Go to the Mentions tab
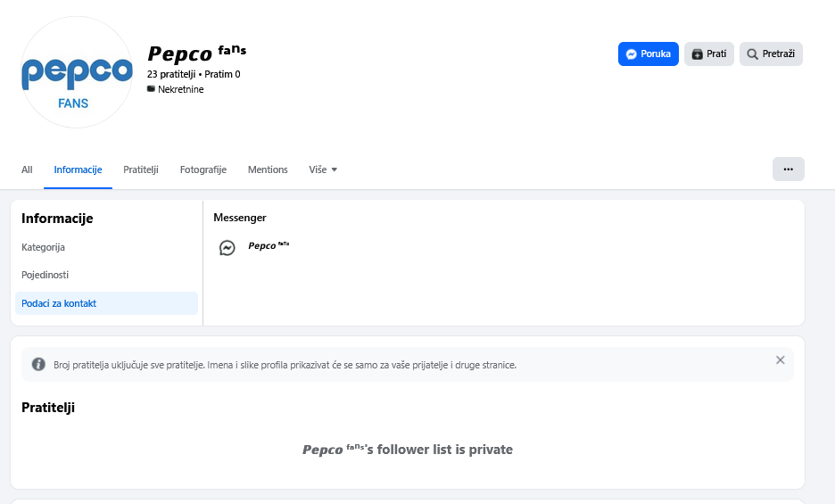This screenshot has height=504, width=835. click(x=268, y=169)
